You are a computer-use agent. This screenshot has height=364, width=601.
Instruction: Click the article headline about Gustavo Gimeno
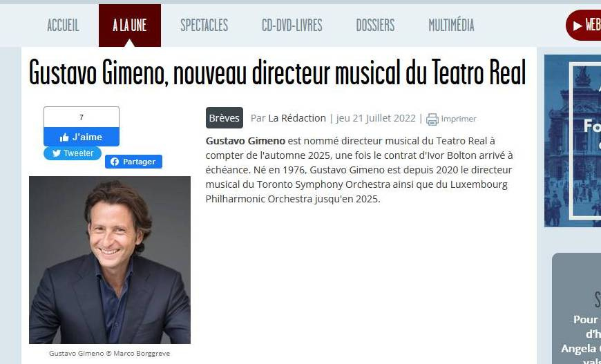[x=277, y=72]
